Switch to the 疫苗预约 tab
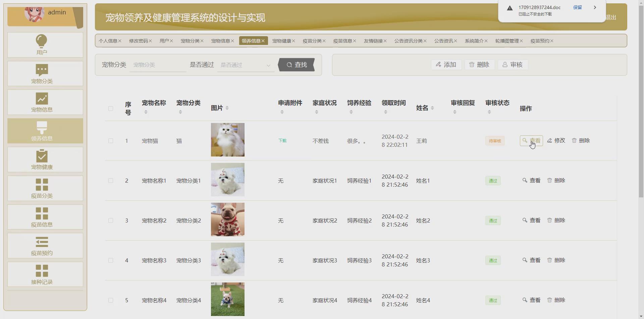 [x=539, y=41]
